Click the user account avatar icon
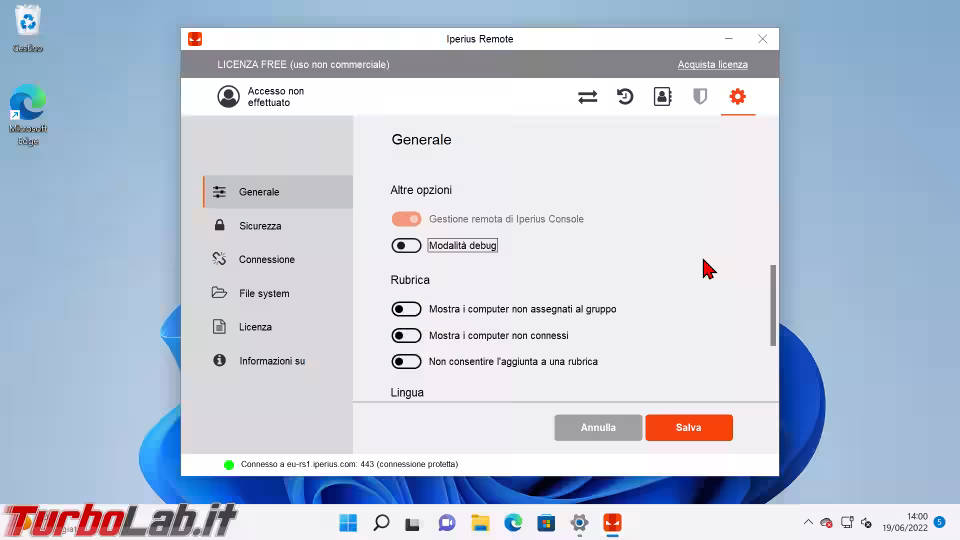This screenshot has width=960, height=540. (229, 97)
